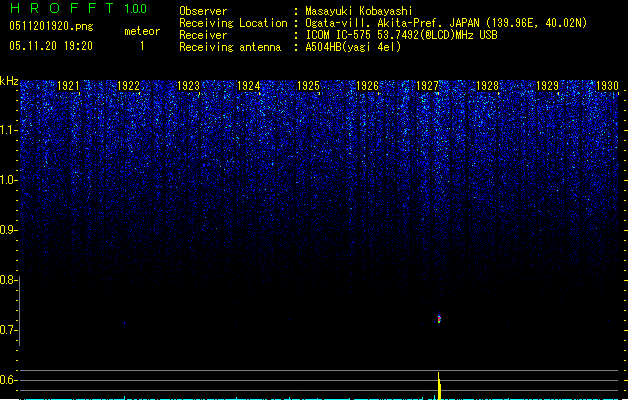Click the meteor count value 1
The height and width of the screenshot is (400, 629).
142,46
